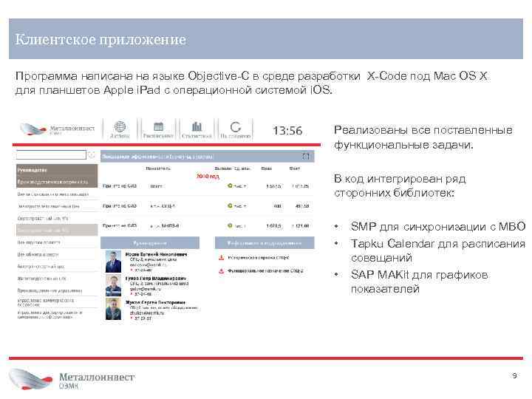Click the email link of Петр Владимирович
532x399 pixels.
[146, 289]
